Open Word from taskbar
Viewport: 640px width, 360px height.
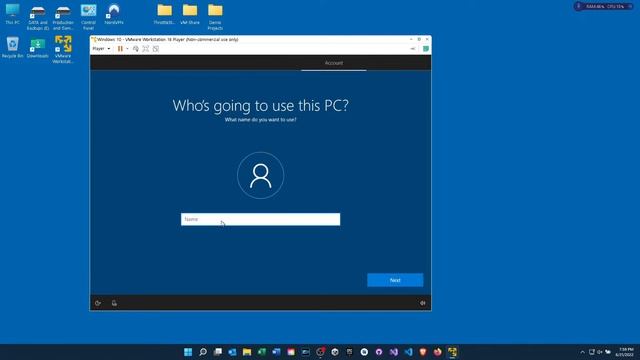pos(276,352)
